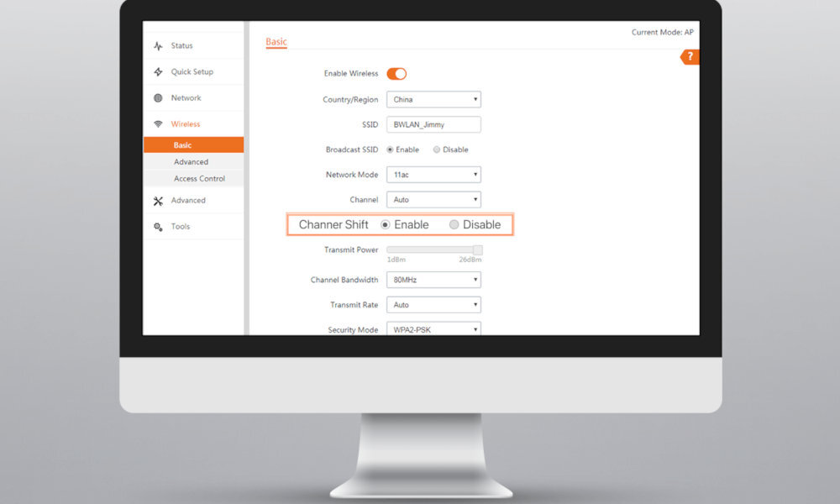The width and height of the screenshot is (840, 504).
Task: Switch to the Basic tab heading
Action: (276, 42)
